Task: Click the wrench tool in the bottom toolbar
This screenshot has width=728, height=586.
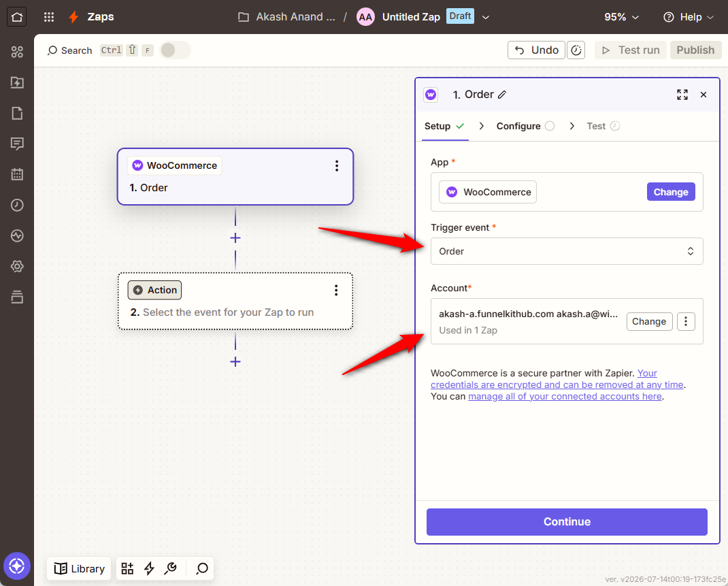Action: tap(170, 568)
